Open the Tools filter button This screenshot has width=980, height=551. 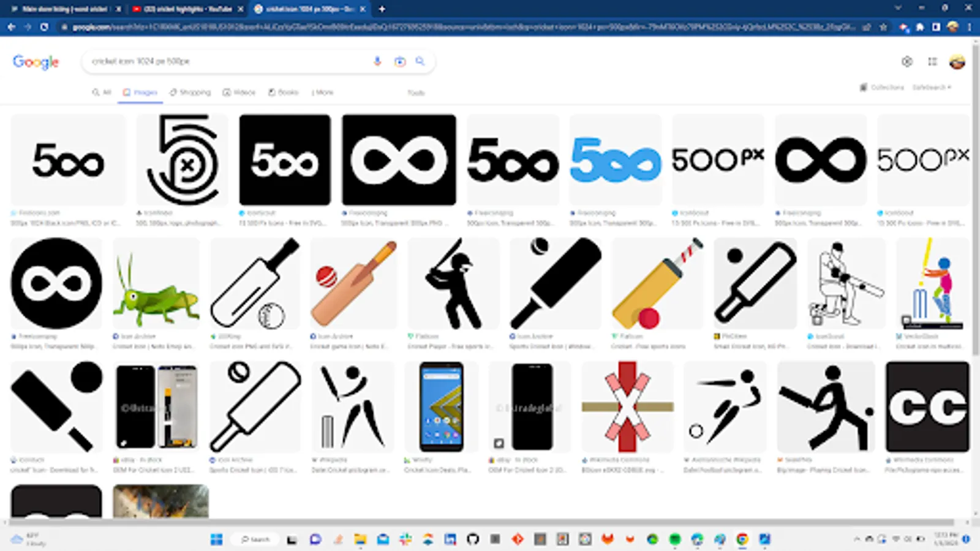(416, 93)
